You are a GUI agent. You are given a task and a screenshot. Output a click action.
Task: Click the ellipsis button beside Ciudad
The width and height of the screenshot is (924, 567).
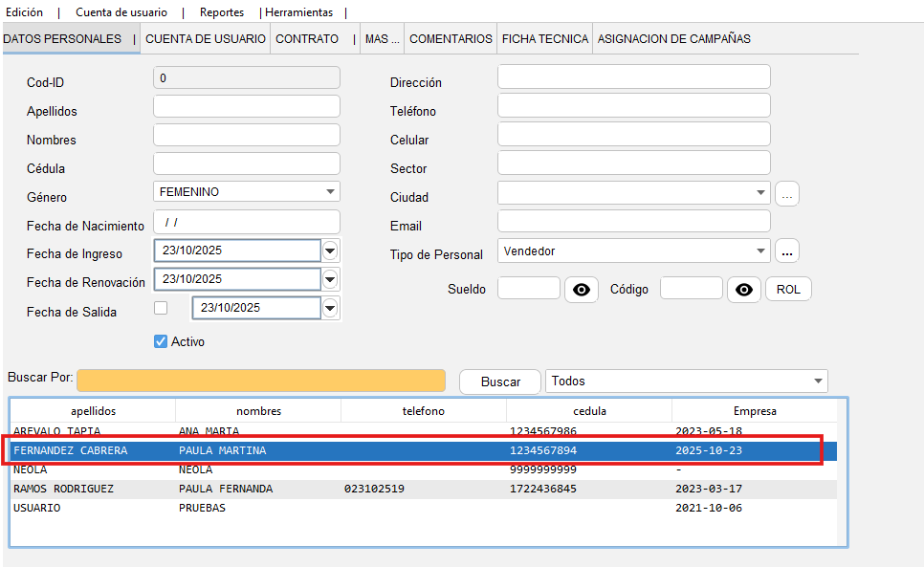[787, 194]
